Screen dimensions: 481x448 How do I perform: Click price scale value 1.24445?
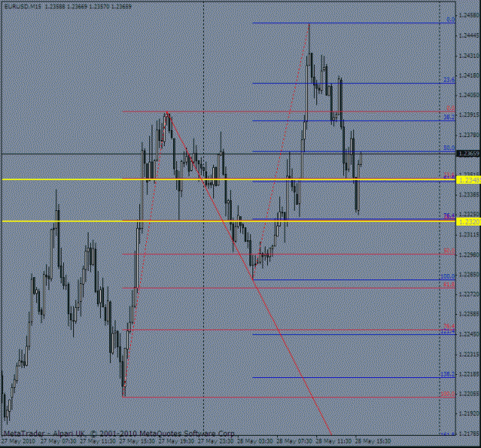[x=469, y=35]
